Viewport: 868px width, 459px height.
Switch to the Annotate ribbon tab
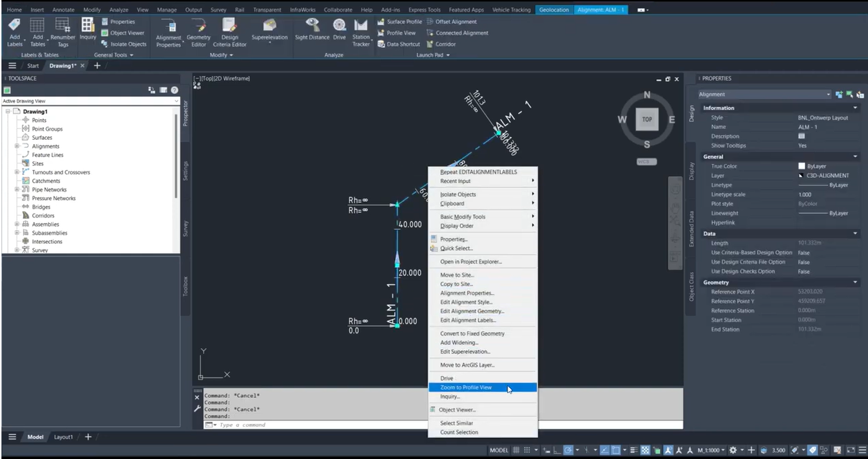tap(63, 10)
